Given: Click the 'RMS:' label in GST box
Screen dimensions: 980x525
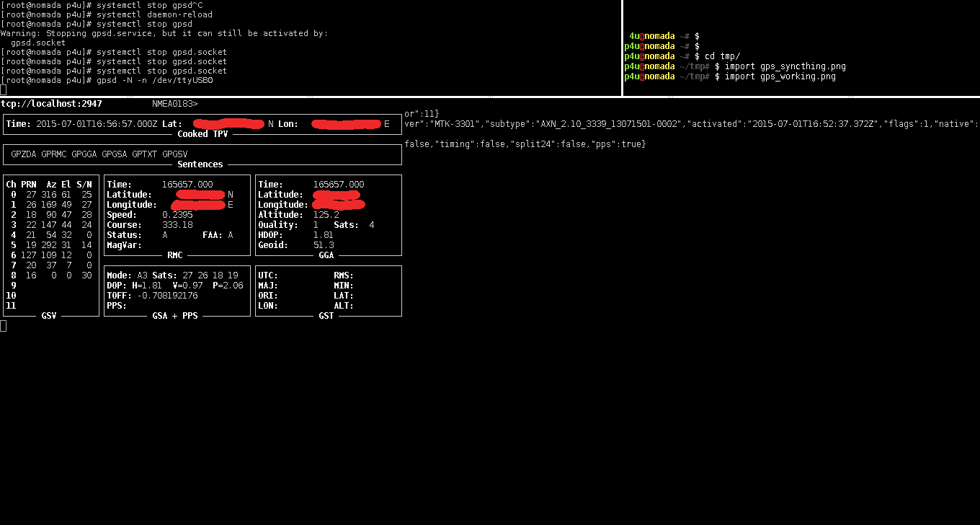Looking at the screenshot, I should pyautogui.click(x=344, y=275).
